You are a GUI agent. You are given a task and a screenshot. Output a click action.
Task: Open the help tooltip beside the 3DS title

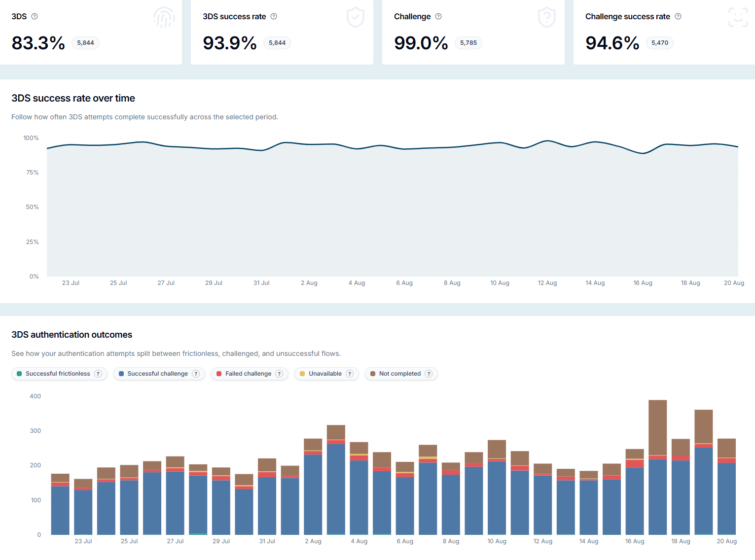[x=35, y=16]
